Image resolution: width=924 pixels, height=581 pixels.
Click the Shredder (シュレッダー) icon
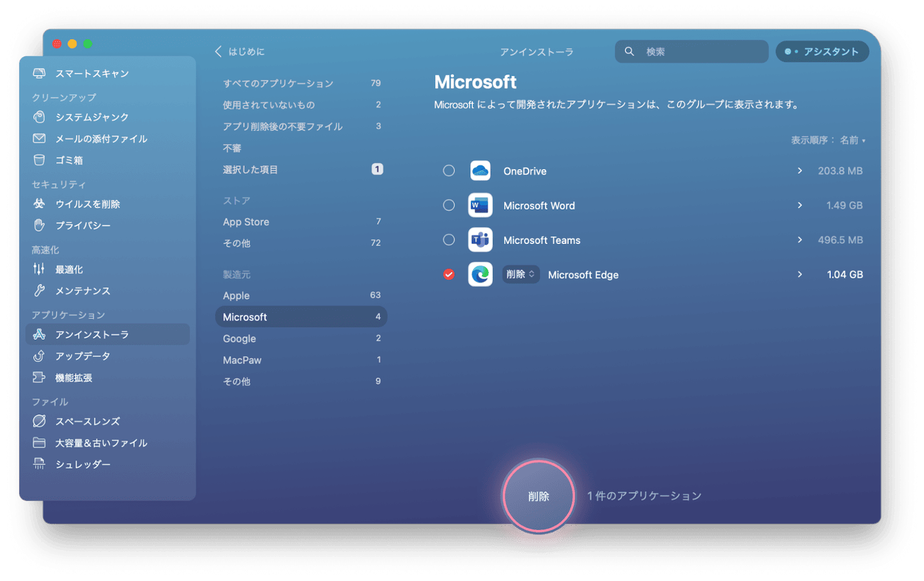[39, 465]
